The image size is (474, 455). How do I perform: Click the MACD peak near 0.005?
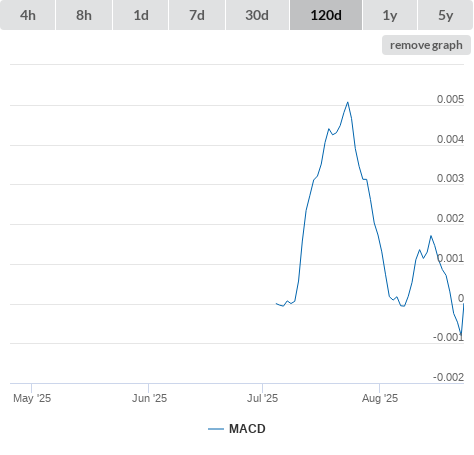click(348, 102)
